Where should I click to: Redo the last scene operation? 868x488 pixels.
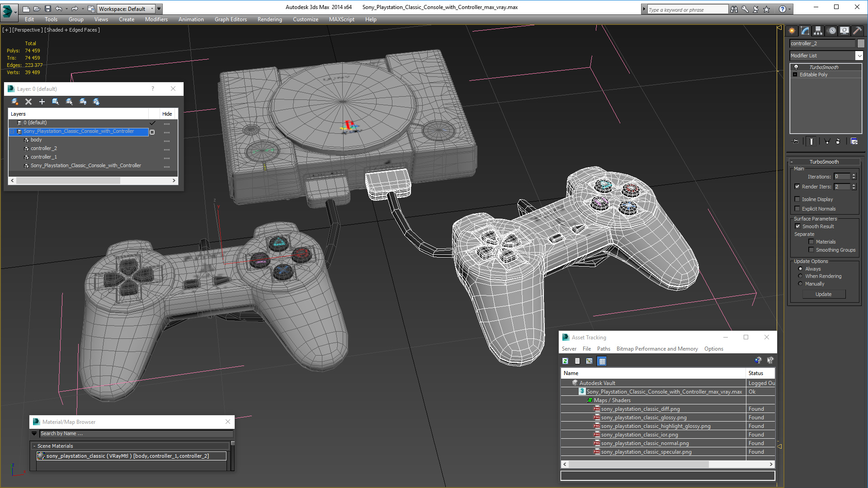[x=75, y=9]
